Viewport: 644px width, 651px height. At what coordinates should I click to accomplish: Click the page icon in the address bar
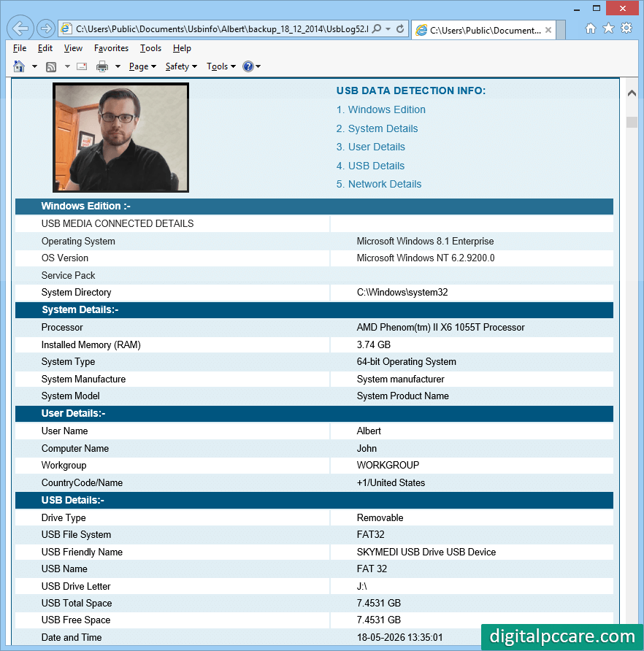[66, 28]
